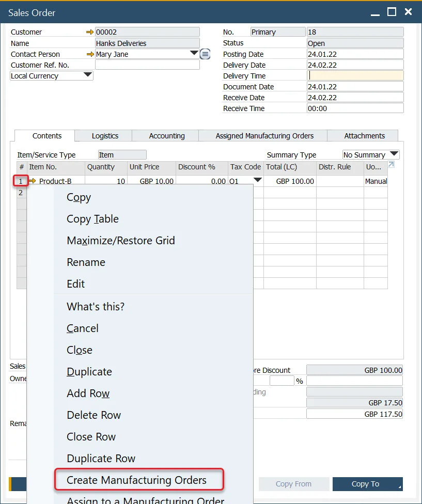Click the list icon beside Contact Person dropdown

[205, 54]
